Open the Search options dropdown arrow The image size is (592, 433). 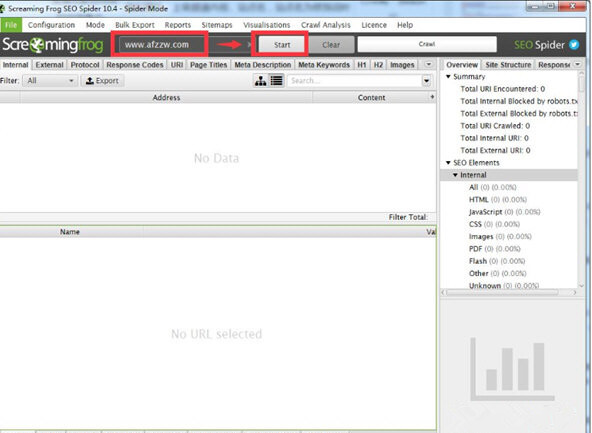click(426, 81)
